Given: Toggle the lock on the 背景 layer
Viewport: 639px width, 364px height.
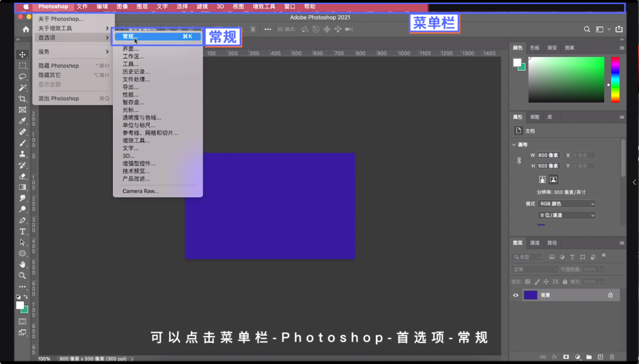Looking at the screenshot, I should coord(610,295).
